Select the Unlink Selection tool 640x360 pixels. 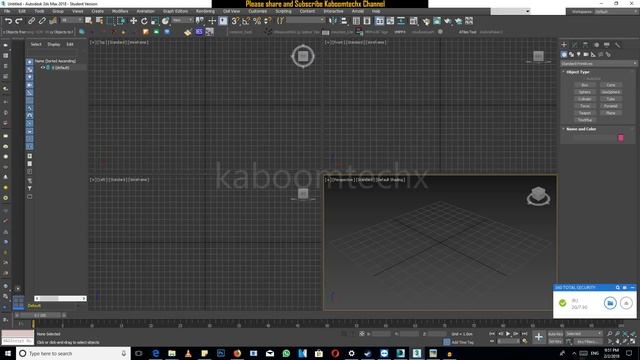42,21
